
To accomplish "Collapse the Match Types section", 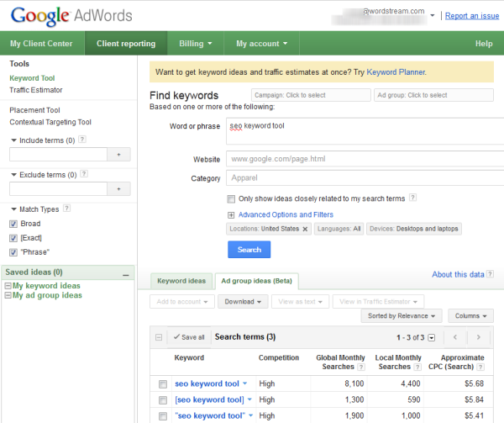I will (13, 209).
